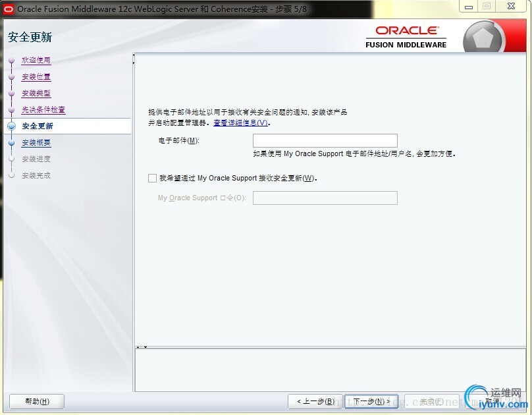Click the step bullet beside 欢迎使用
This screenshot has height=415, width=532.
click(12, 61)
